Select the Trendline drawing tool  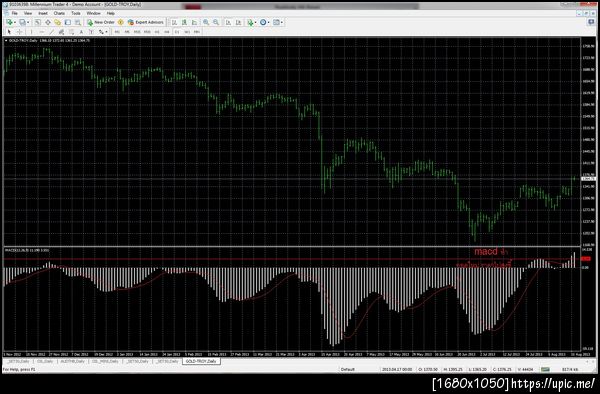(x=51, y=32)
